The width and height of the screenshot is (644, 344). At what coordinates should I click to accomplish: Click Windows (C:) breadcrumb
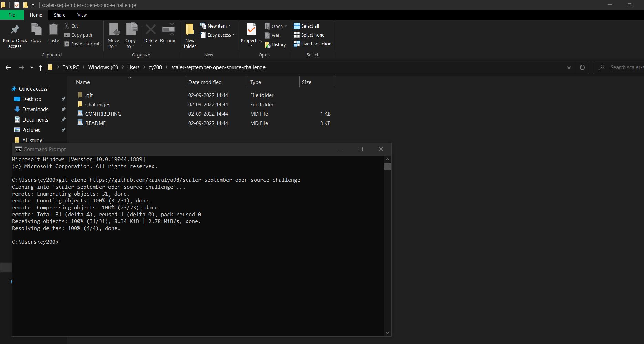point(103,67)
